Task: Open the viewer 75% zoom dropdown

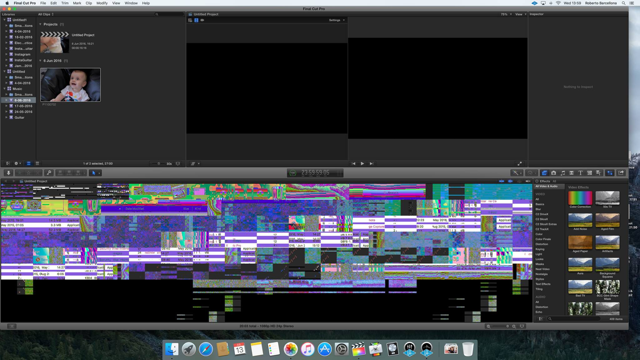Action: (x=506, y=14)
